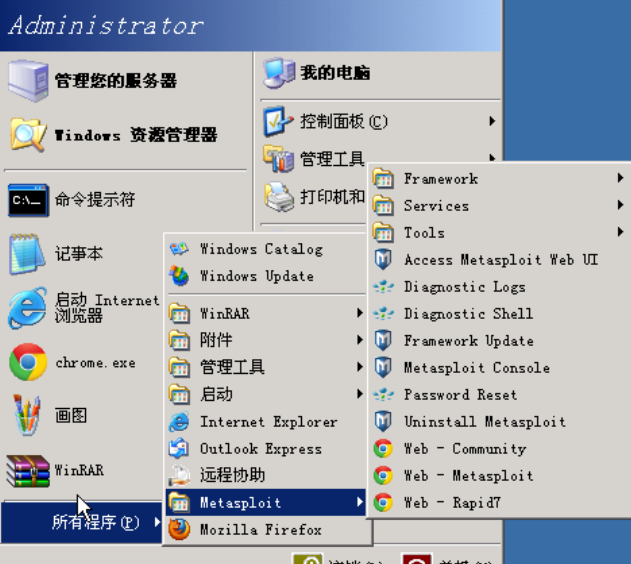Click the Framework Update text
Viewport: 631px width, 564px height.
(x=469, y=341)
